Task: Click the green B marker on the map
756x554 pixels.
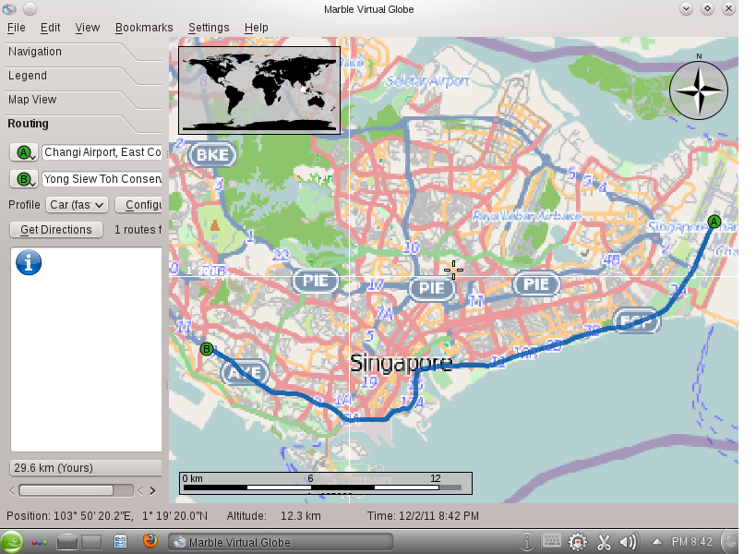Action: (207, 349)
